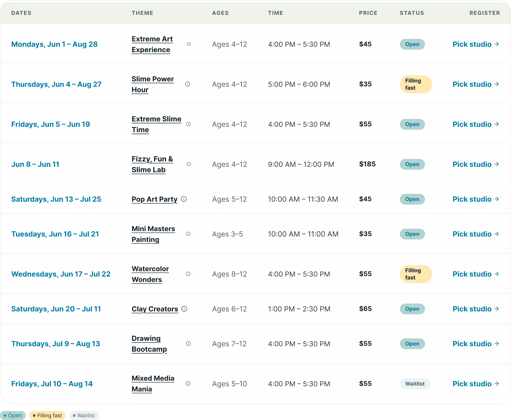Pick studio for Thursdays Jun 4 – Aug 27
This screenshot has width=511, height=420.
476,84
